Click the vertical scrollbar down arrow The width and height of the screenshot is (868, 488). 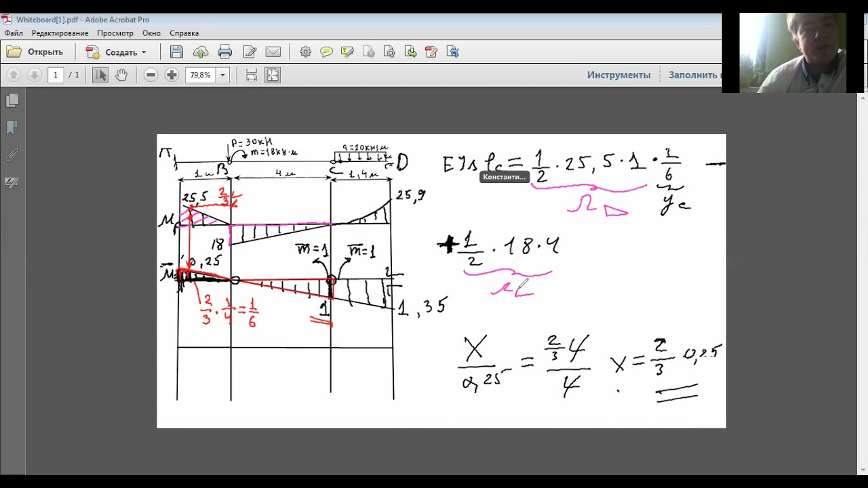863,469
